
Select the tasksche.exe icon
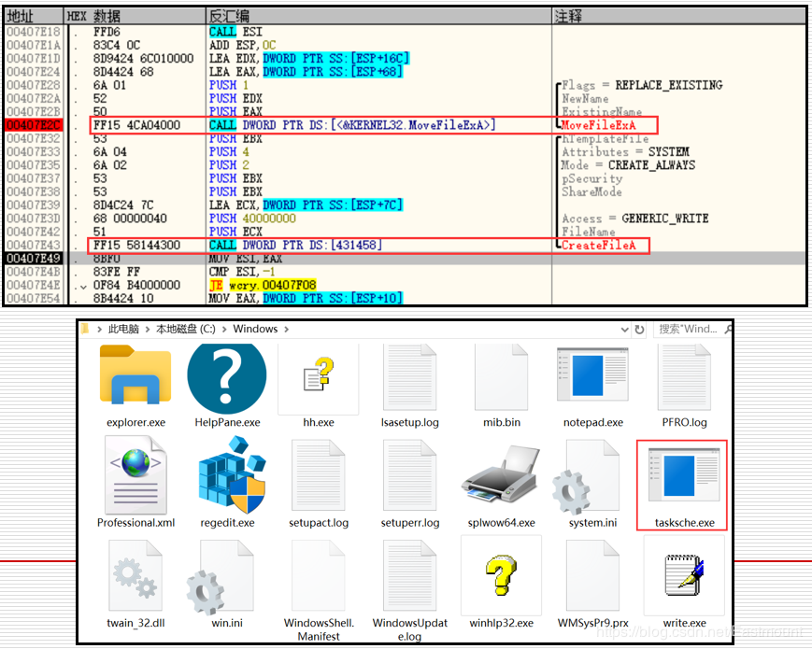coord(684,475)
